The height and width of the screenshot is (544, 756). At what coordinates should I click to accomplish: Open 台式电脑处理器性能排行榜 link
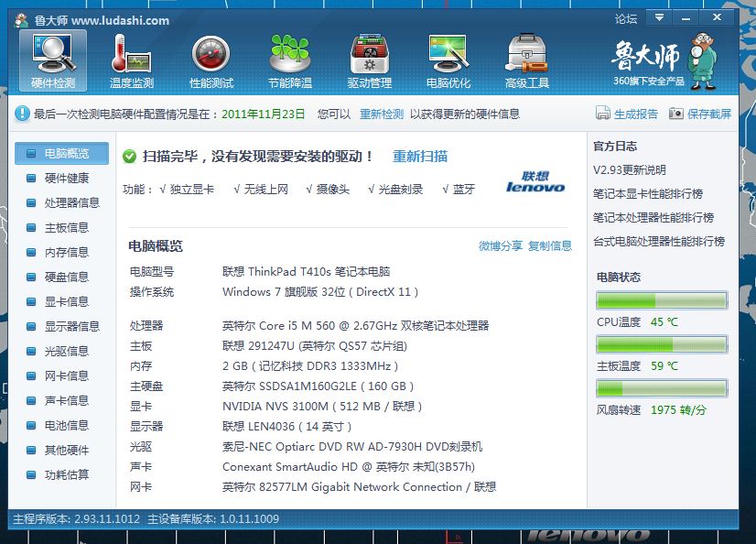pyautogui.click(x=659, y=241)
